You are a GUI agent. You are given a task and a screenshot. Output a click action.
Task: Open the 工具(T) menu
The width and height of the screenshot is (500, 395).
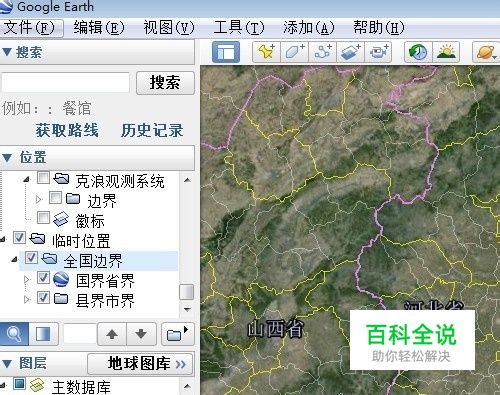[239, 28]
